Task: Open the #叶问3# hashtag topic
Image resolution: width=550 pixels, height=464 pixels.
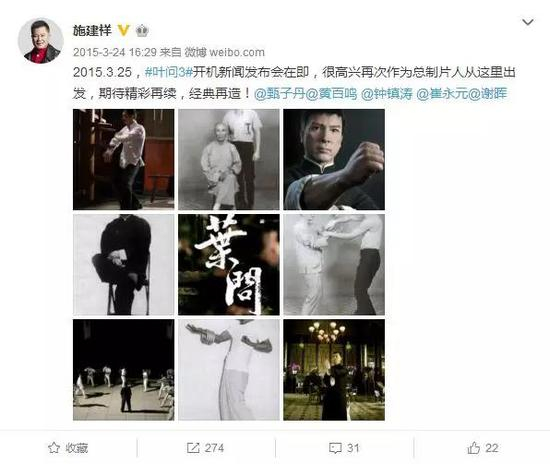Action: click(x=169, y=72)
